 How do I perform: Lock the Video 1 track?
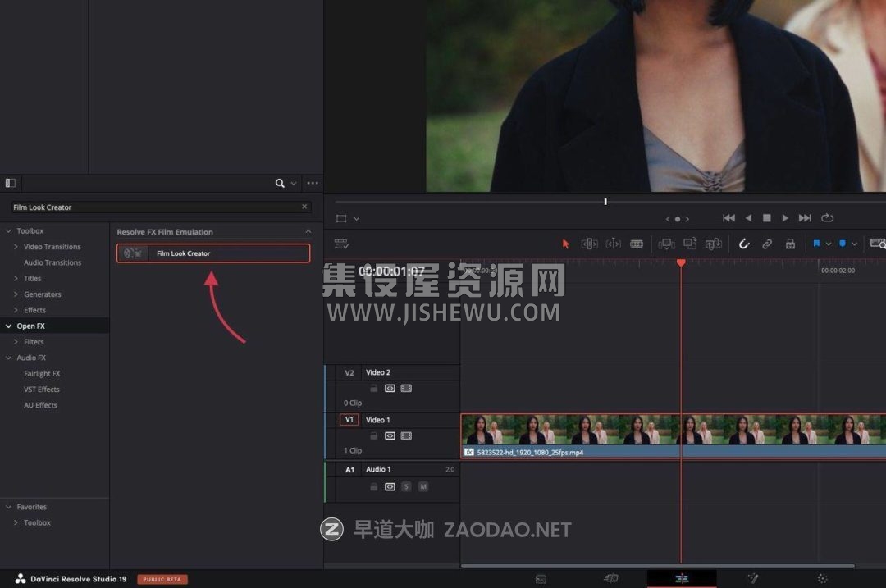(x=373, y=435)
